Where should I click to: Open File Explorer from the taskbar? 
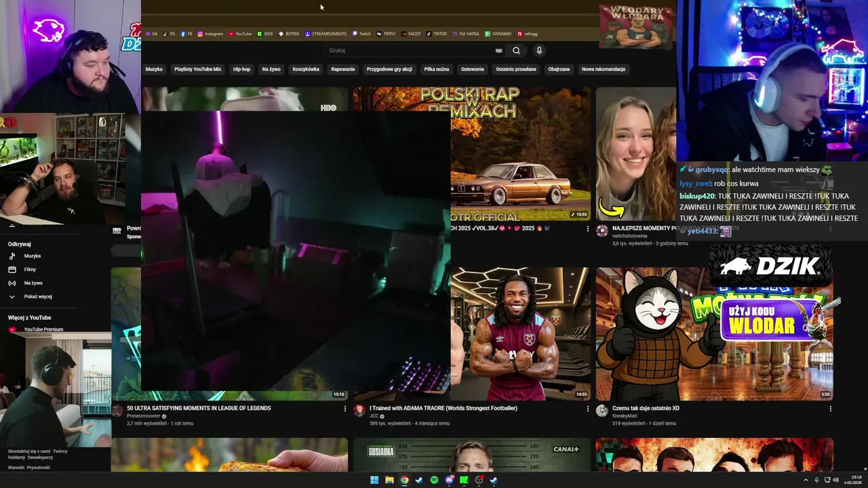(389, 480)
